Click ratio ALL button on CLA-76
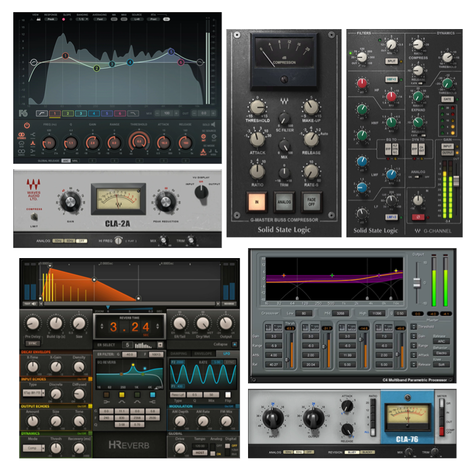Viewport: 476px width, 476px height. 373,432
